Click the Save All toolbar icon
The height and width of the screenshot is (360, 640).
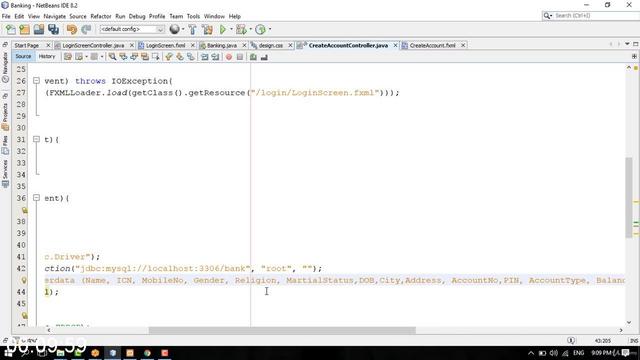[53, 29]
